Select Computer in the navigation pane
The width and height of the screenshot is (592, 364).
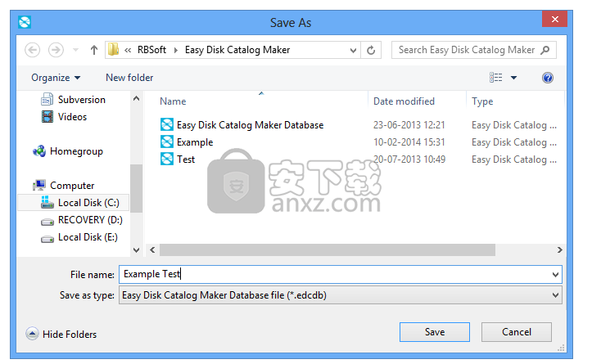pos(72,186)
